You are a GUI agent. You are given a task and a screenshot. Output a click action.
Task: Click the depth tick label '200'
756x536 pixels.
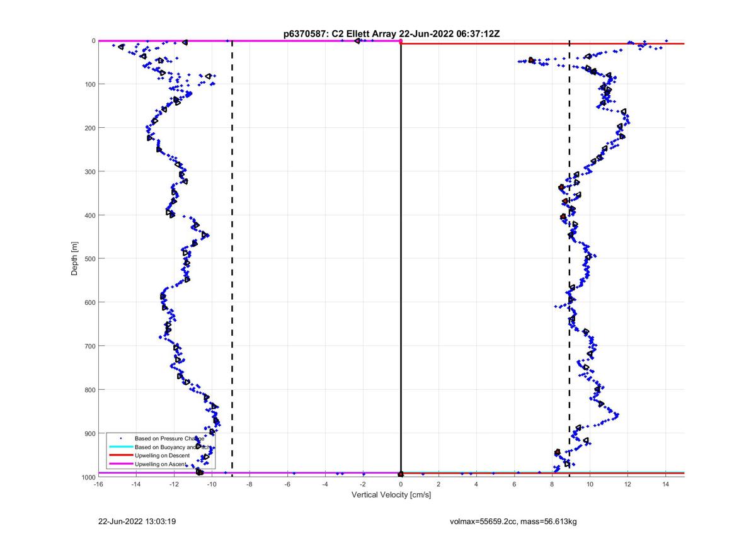[89, 128]
